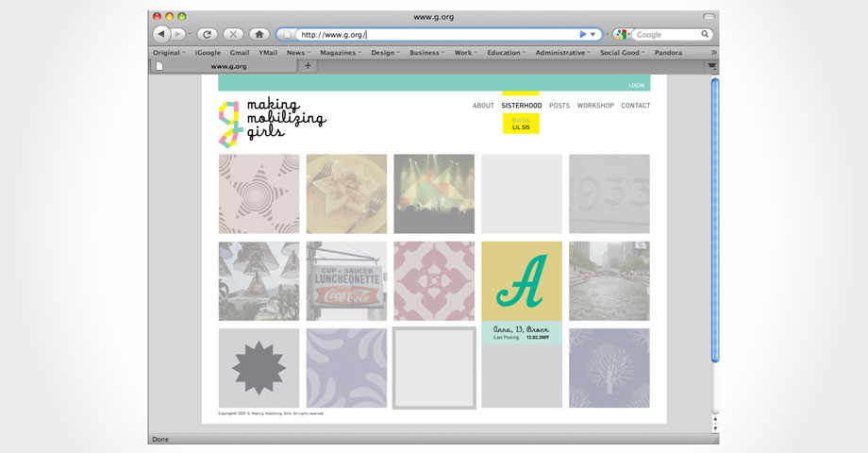The height and width of the screenshot is (453, 868).
Task: Open the Luncheonette Coca-Cola sign thumbnail
Action: (x=346, y=281)
